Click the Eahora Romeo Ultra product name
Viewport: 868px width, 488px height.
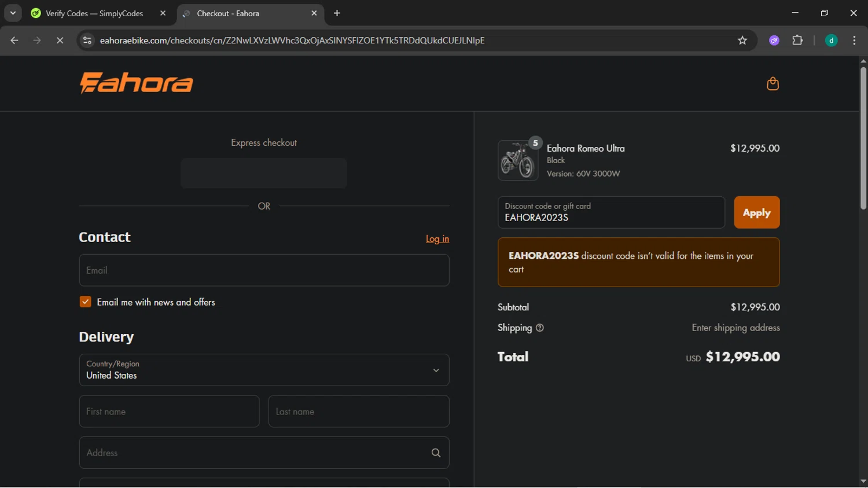point(586,148)
